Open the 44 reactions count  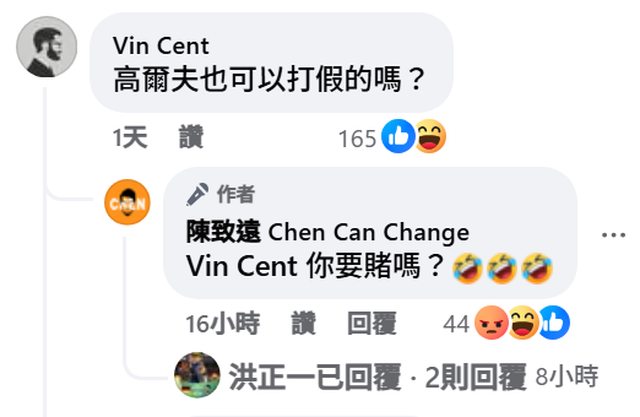click(x=456, y=325)
